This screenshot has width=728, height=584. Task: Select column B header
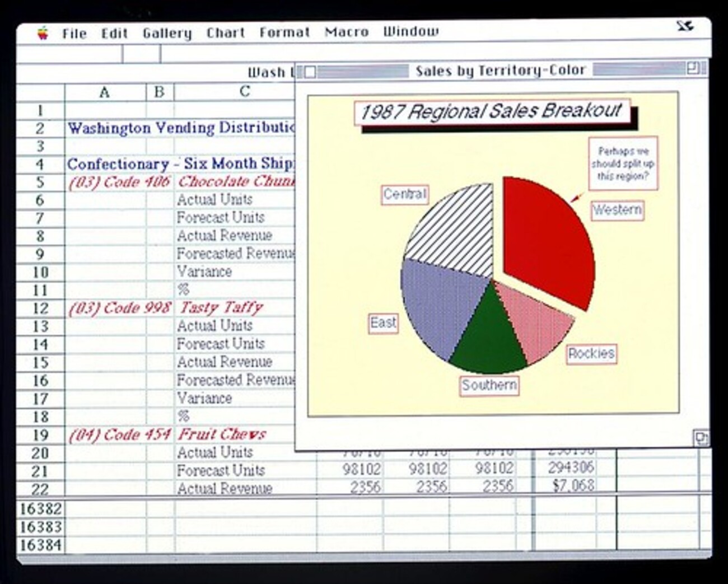160,92
